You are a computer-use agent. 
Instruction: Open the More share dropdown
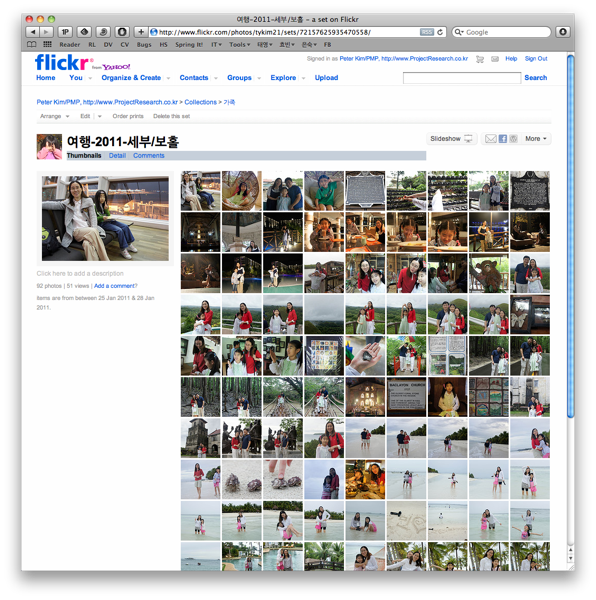click(x=536, y=139)
